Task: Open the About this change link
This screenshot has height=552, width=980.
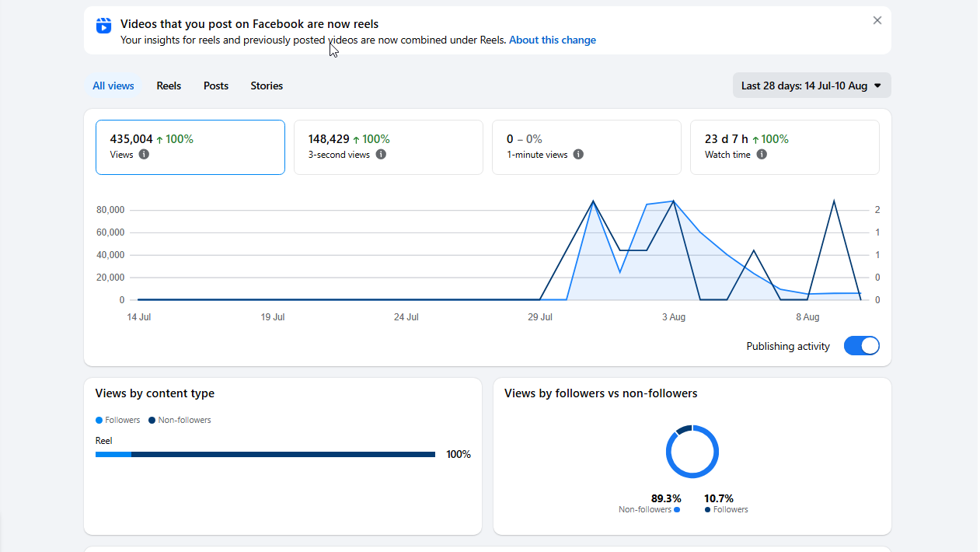Action: (x=553, y=40)
